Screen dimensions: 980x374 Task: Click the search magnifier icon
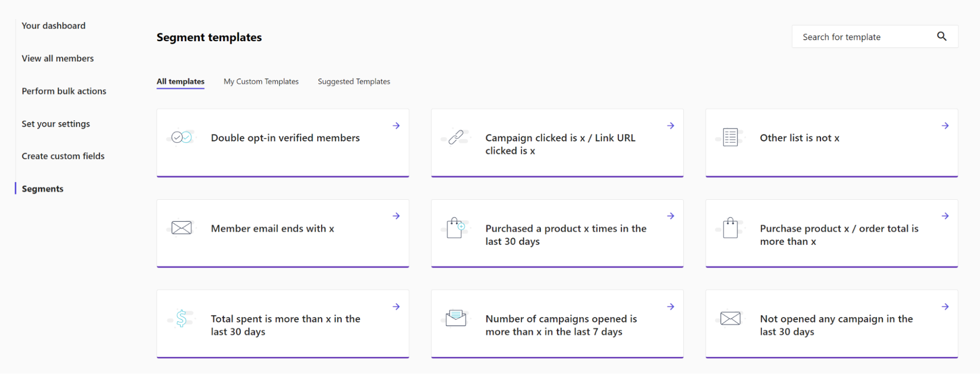pos(942,36)
